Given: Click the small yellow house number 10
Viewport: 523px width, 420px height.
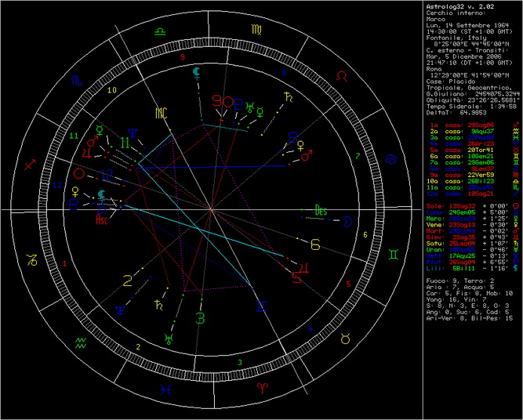Looking at the screenshot, I should (112, 90).
